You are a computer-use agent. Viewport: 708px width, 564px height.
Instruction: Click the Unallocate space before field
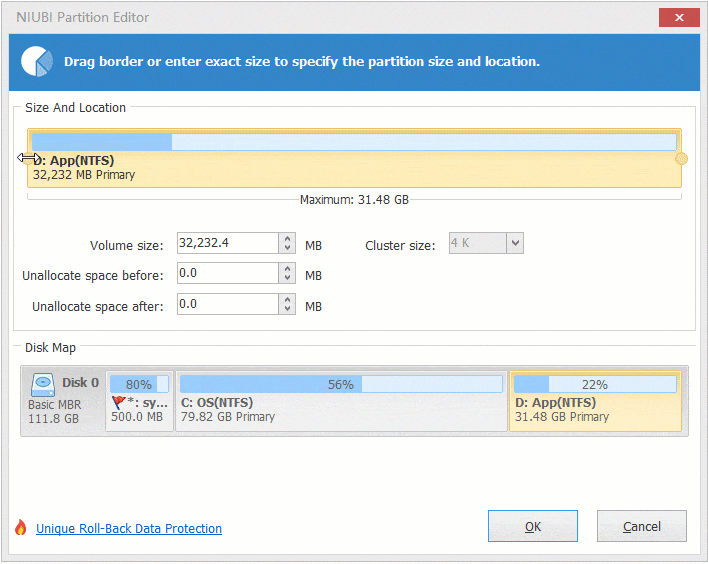[x=228, y=273]
